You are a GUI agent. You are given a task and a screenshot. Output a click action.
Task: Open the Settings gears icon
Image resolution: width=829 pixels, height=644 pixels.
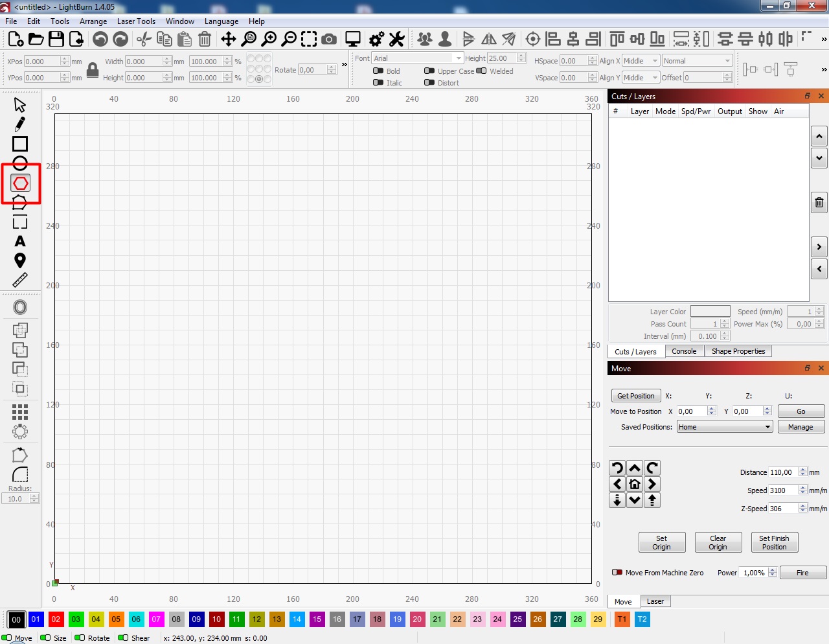click(377, 40)
